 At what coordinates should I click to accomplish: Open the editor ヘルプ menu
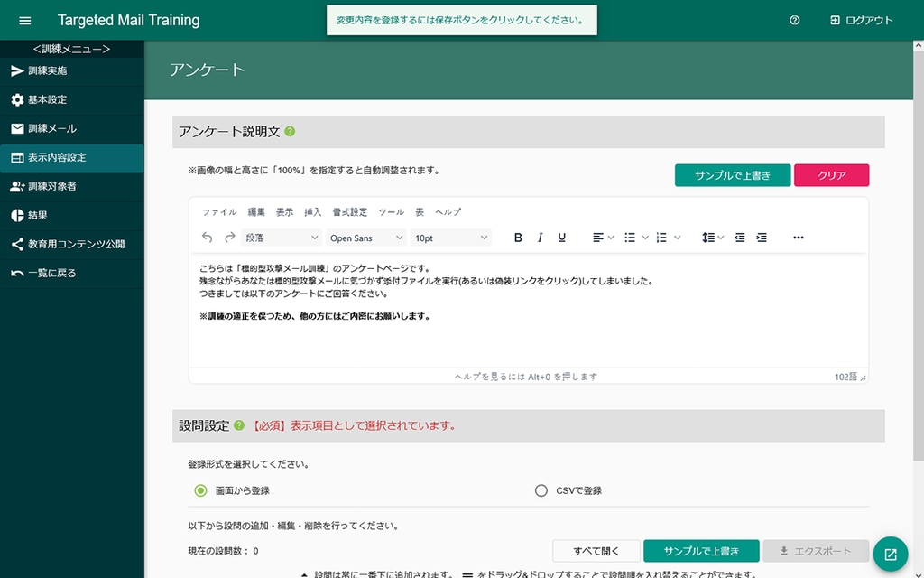point(448,211)
